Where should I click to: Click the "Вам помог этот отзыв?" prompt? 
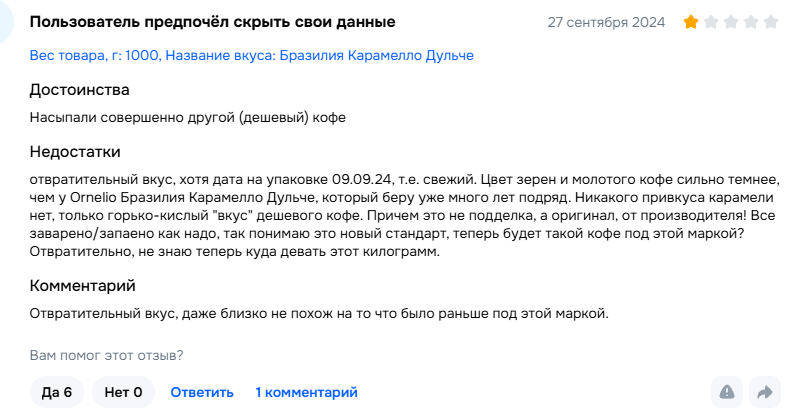(106, 354)
